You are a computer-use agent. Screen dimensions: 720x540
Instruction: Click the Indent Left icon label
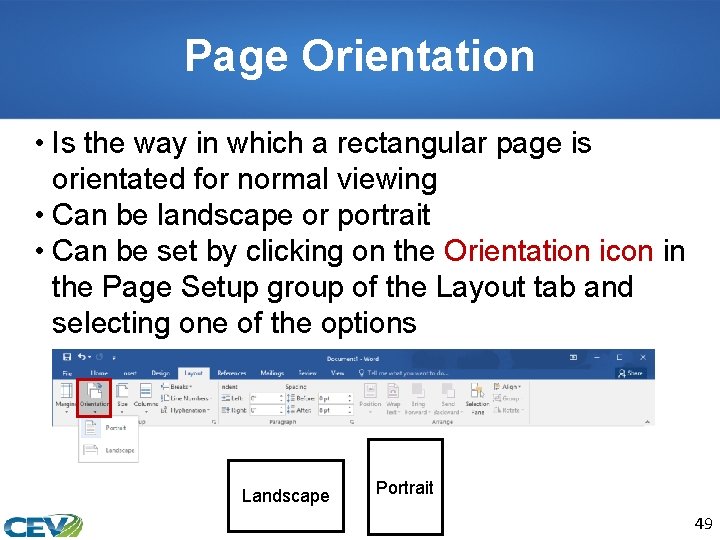[232, 398]
